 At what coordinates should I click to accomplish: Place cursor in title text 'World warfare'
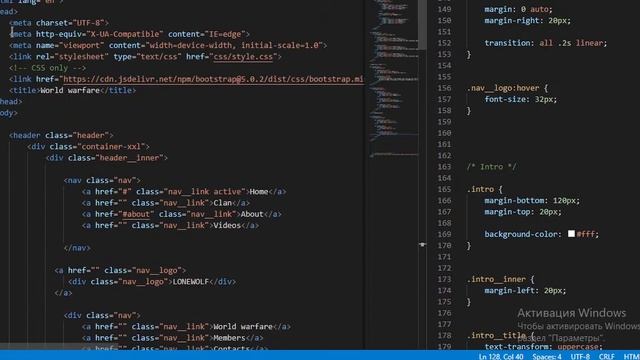coord(70,91)
